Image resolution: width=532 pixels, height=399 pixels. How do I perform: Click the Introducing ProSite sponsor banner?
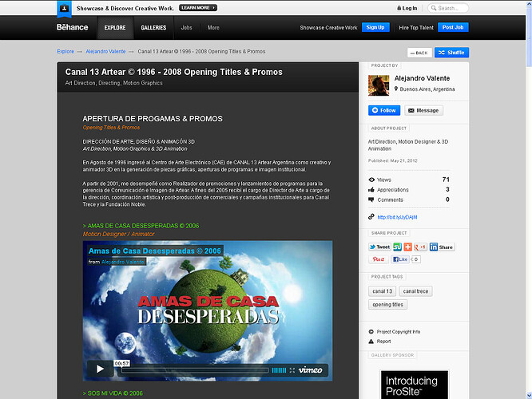[x=415, y=385]
